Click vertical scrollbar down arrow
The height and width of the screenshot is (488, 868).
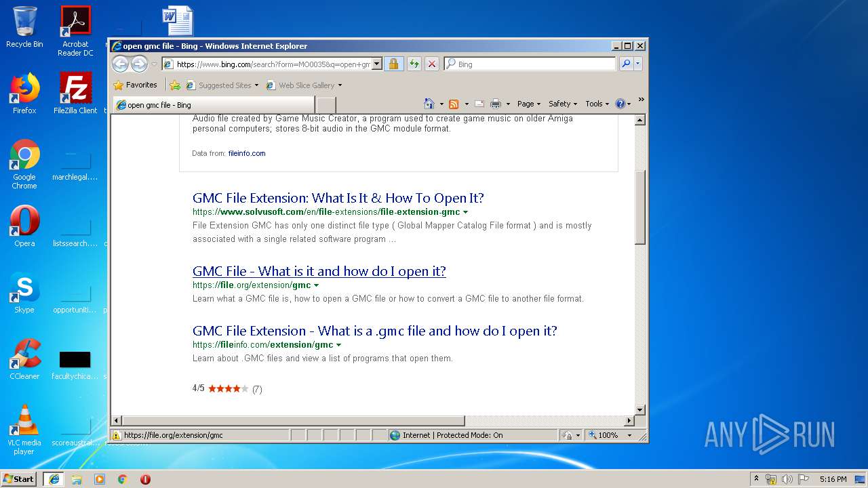click(x=639, y=410)
